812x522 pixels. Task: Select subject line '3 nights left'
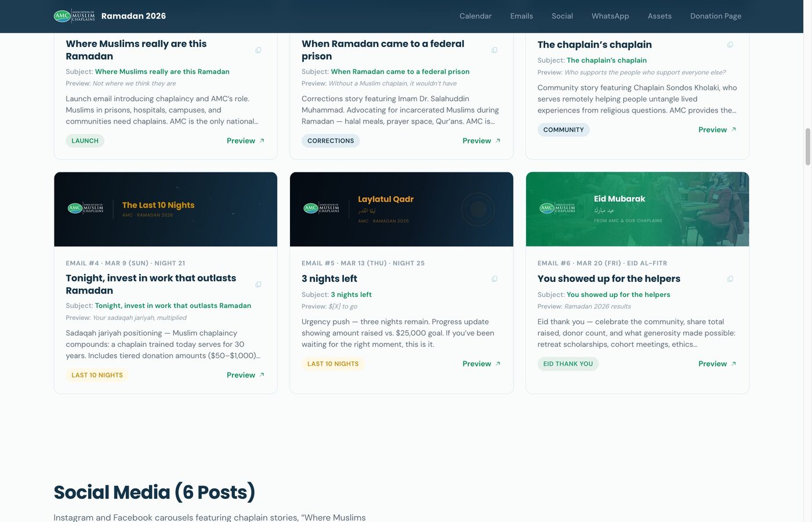click(x=351, y=295)
